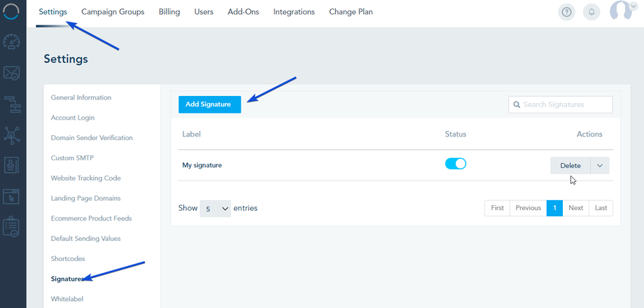Open the notifications bell
The height and width of the screenshot is (308, 644).
point(591,12)
